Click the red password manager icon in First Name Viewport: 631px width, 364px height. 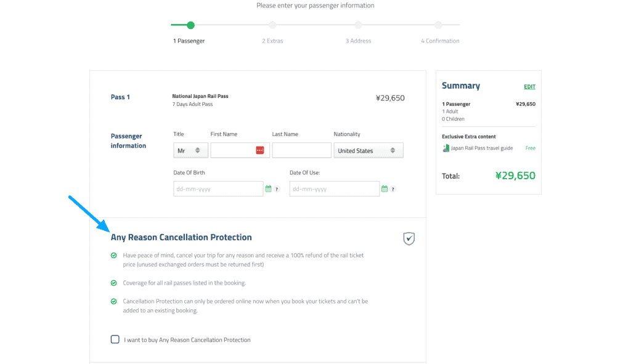click(x=260, y=150)
